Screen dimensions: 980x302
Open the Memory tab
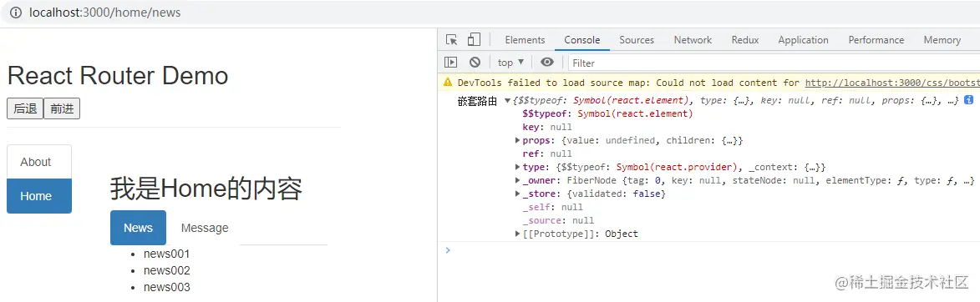942,40
